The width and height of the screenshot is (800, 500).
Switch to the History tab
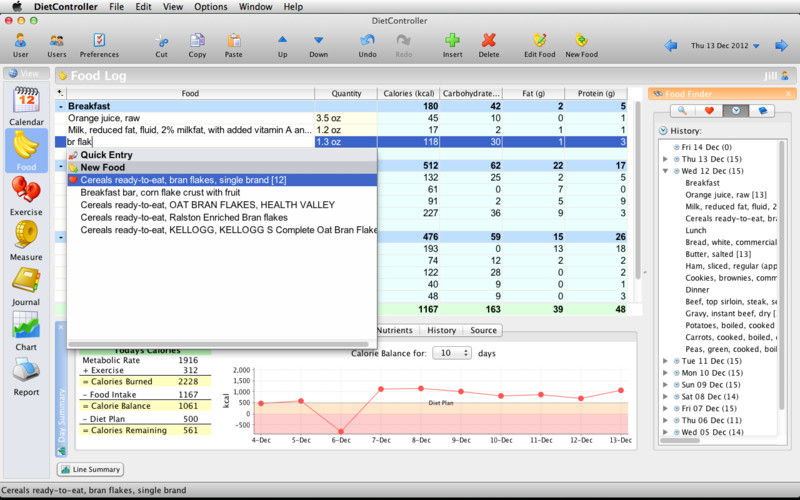441,330
